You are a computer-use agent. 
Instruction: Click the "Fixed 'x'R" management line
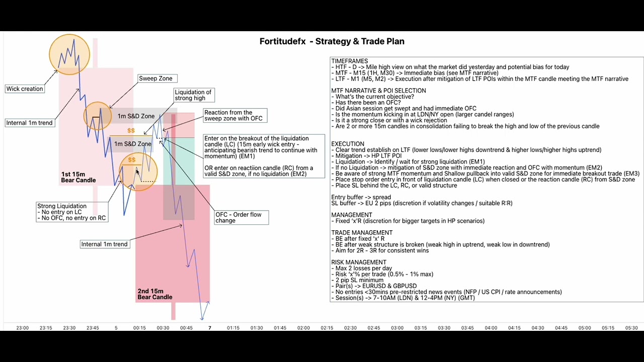tap(408, 221)
